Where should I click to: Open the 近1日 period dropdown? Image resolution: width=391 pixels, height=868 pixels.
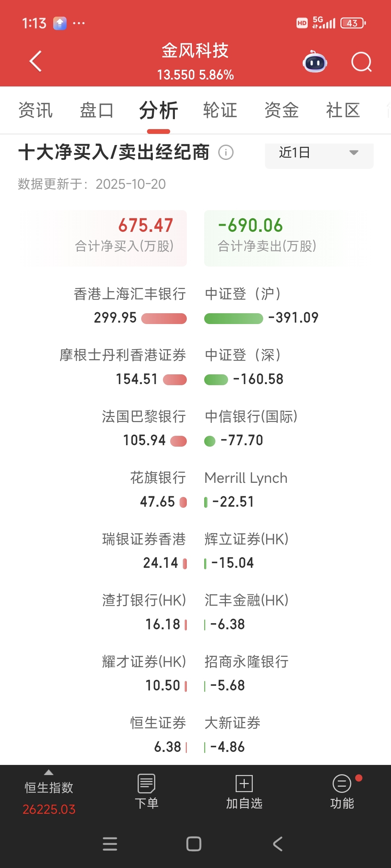click(x=319, y=153)
